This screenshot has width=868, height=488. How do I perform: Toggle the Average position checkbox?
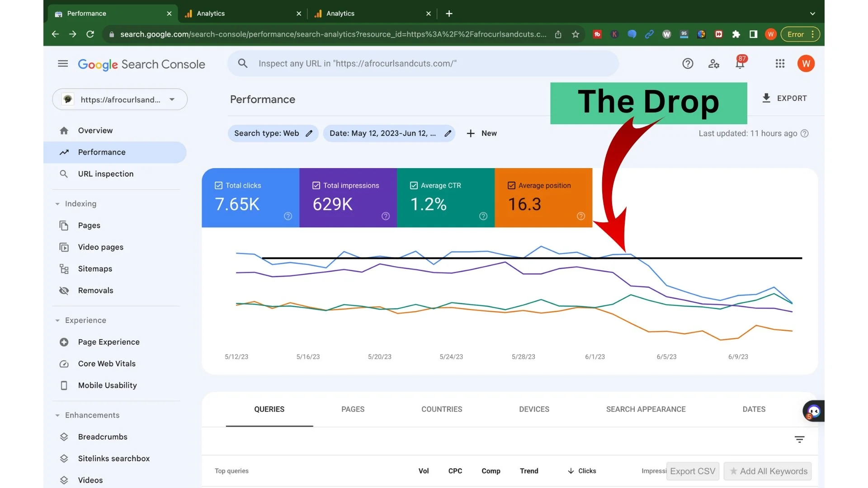(x=511, y=185)
